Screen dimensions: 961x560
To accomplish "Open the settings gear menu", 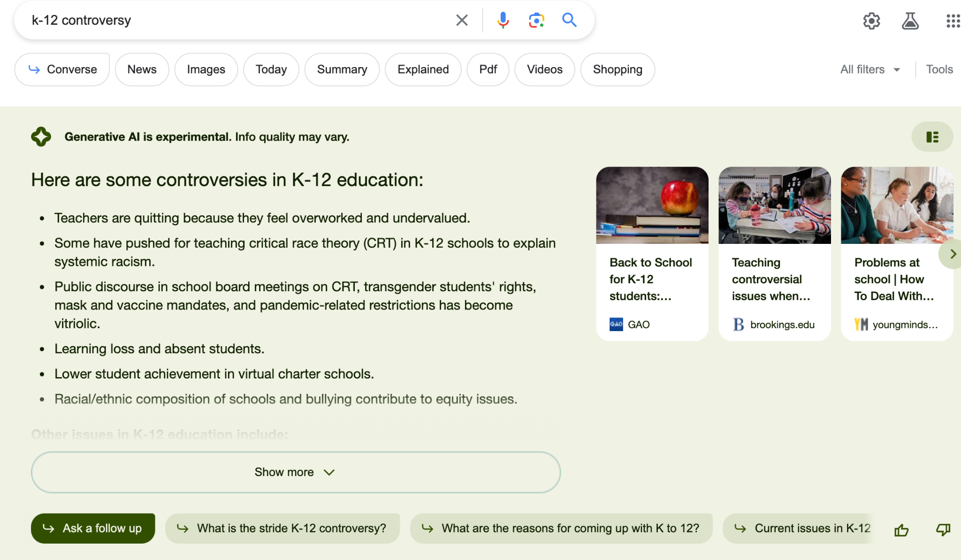I will (x=871, y=21).
